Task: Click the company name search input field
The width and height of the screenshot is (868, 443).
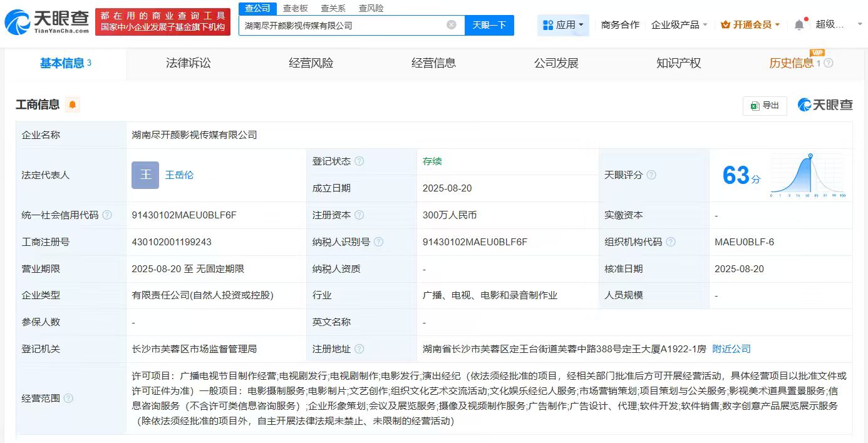Action: (341, 25)
